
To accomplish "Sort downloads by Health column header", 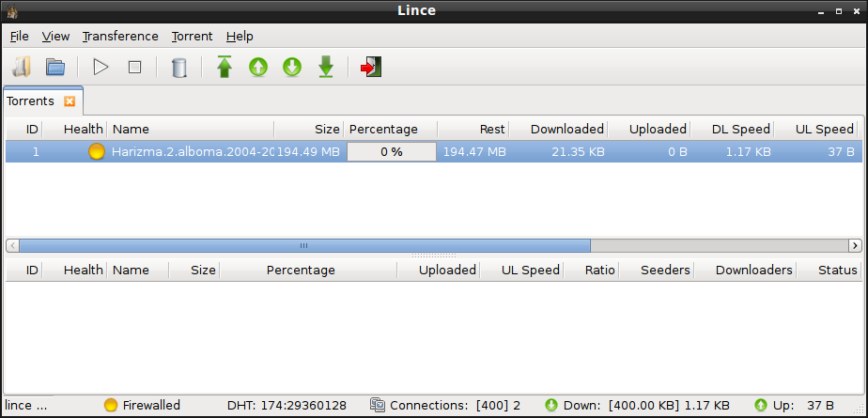I will click(x=75, y=130).
